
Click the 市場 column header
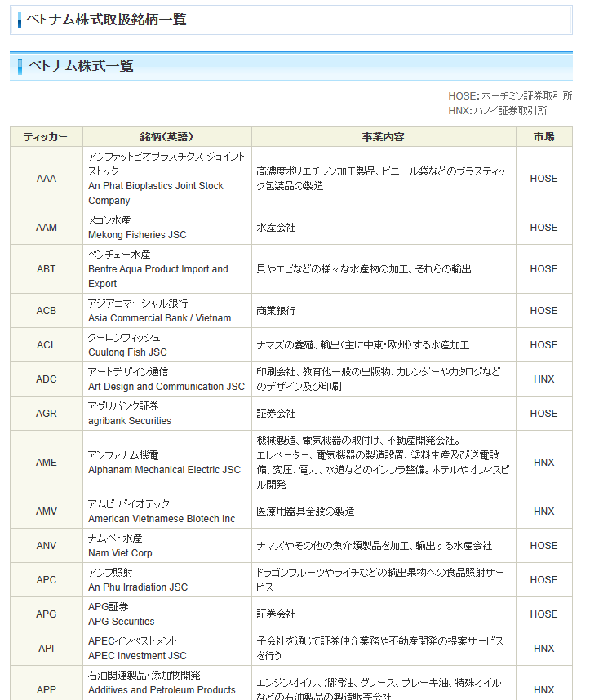click(x=543, y=136)
